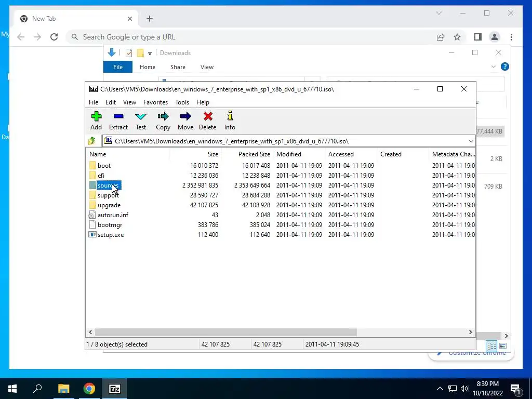Sort by the Size column header
The image size is (532, 399).
(195, 154)
